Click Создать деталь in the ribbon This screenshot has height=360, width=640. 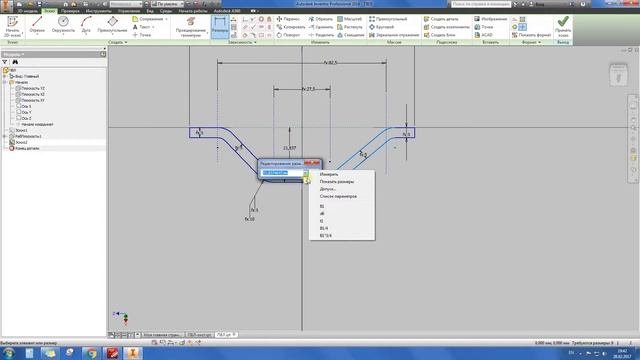441,19
